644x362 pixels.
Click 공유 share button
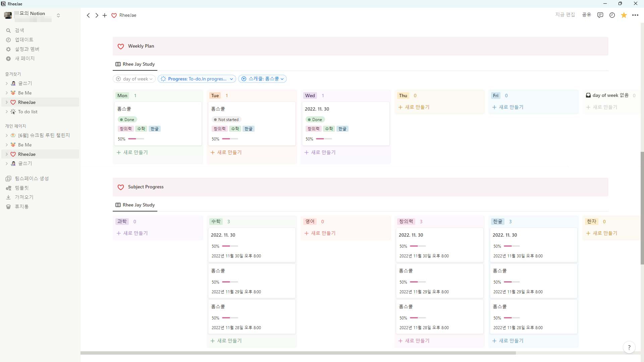pos(586,15)
